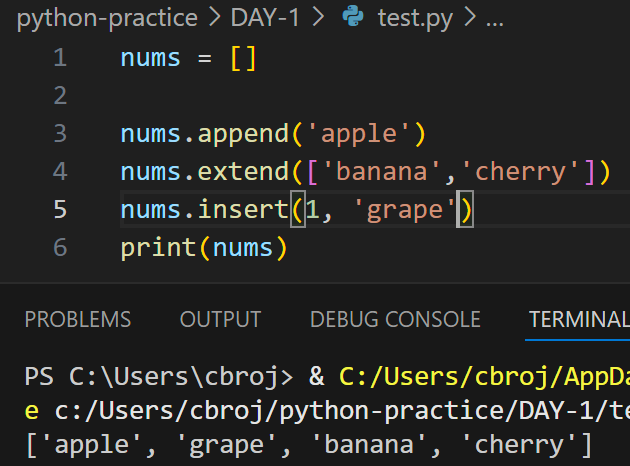Click the extend method name
The image size is (630, 466).
243,172
